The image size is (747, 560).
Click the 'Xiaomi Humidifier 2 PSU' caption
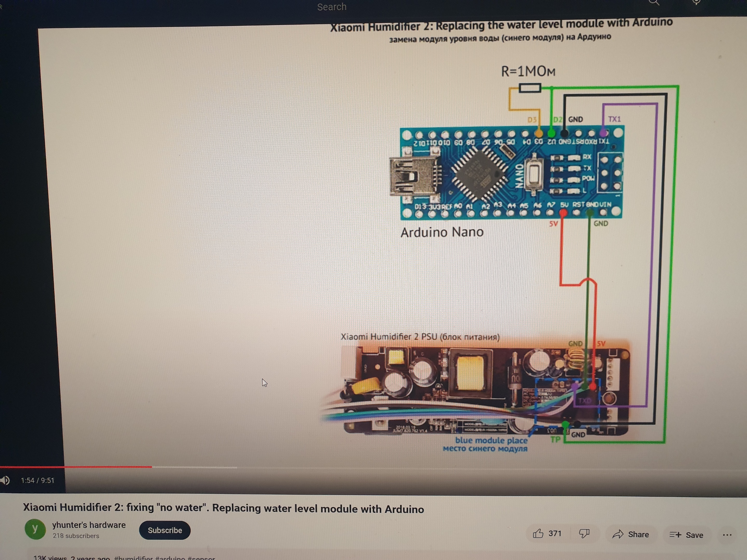420,337
